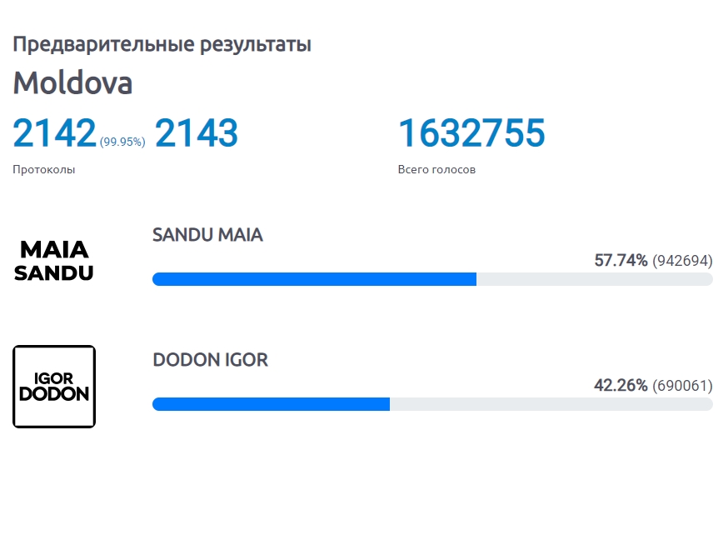Click the total votes number 1632755

[x=471, y=133]
